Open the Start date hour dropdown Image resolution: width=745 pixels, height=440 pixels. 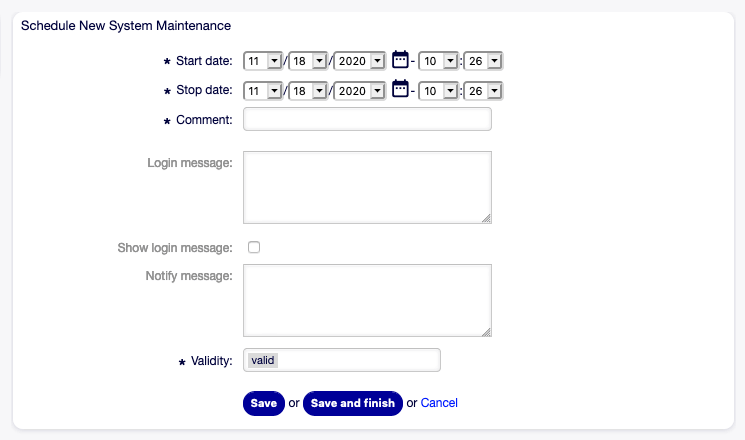438,61
